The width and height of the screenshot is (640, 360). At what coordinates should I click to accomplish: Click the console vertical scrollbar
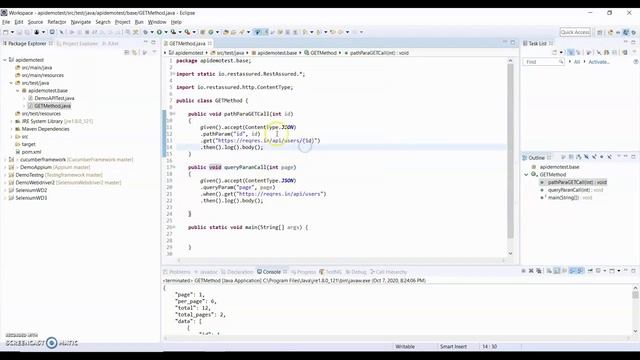point(635,295)
